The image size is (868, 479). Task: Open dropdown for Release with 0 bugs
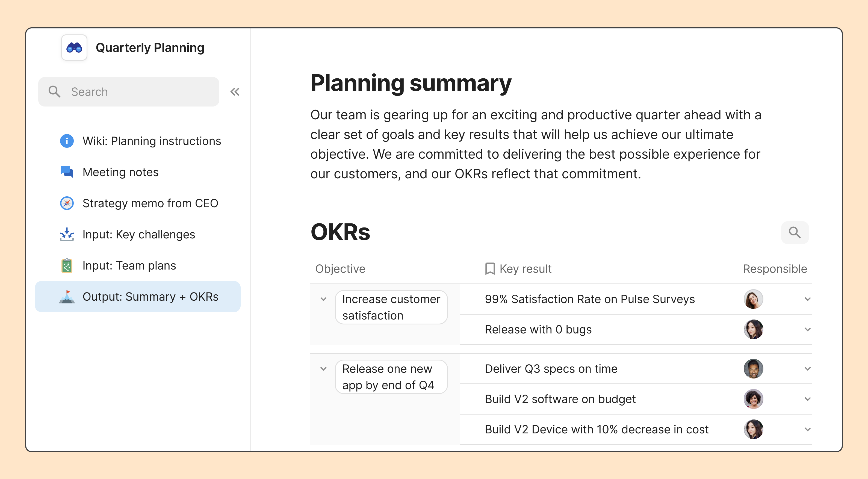tap(807, 329)
